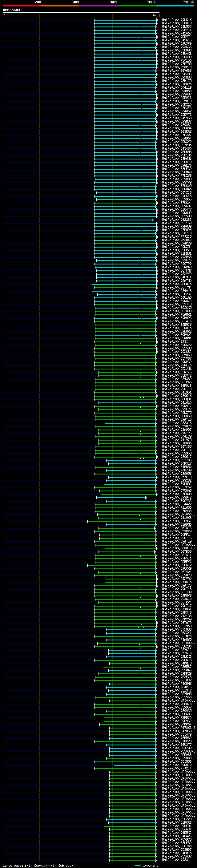Select the UniRef100_Q41963 label
This screenshot has width=197, height=868.
click(x=177, y=118)
